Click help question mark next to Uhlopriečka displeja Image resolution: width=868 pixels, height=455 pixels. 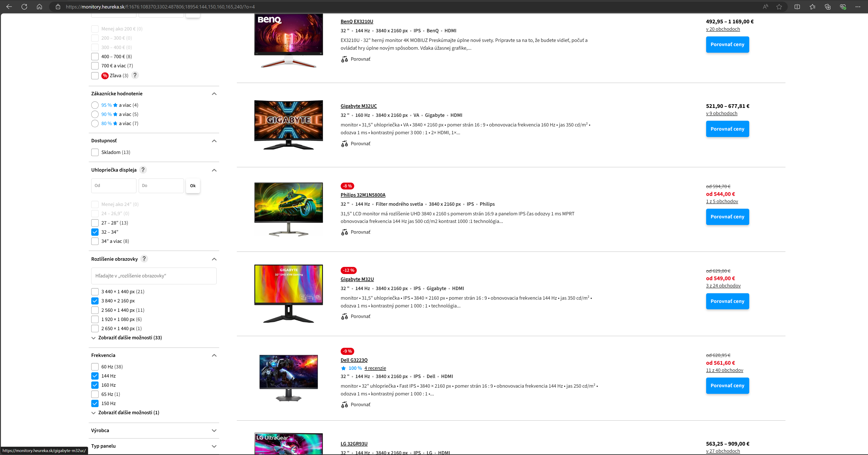(143, 170)
